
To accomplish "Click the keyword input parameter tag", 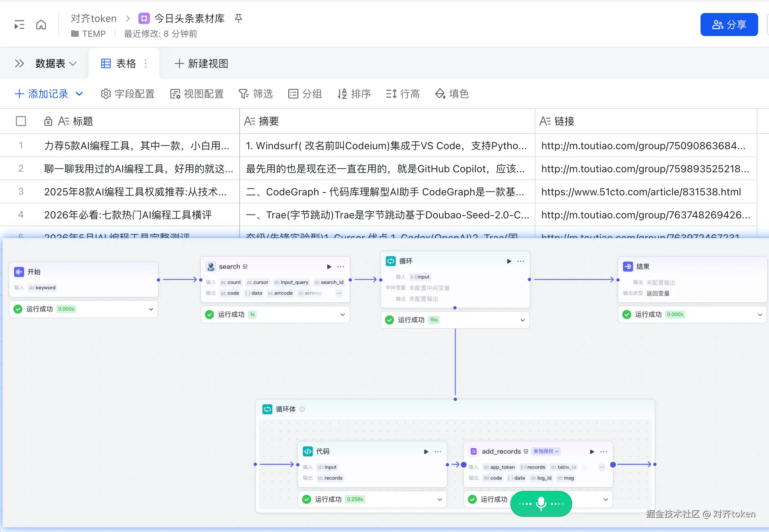I will (42, 288).
